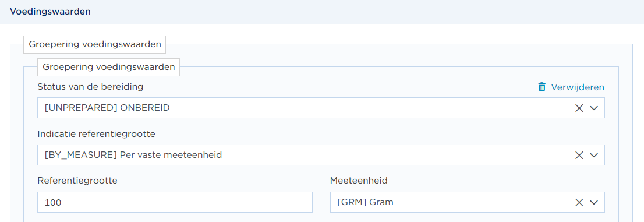The height and width of the screenshot is (222, 644).
Task: Click the inner Groepering voedingswaarden legend
Action: (x=108, y=67)
